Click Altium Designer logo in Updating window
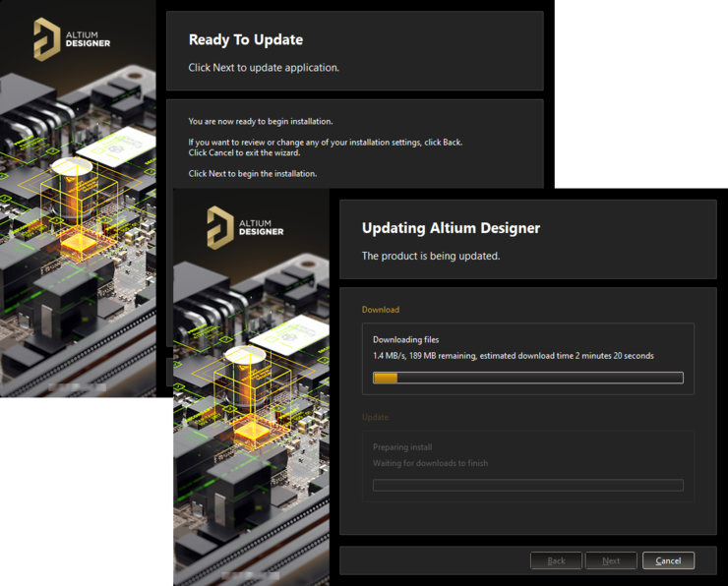Screen dimensions: 728x586 245,228
